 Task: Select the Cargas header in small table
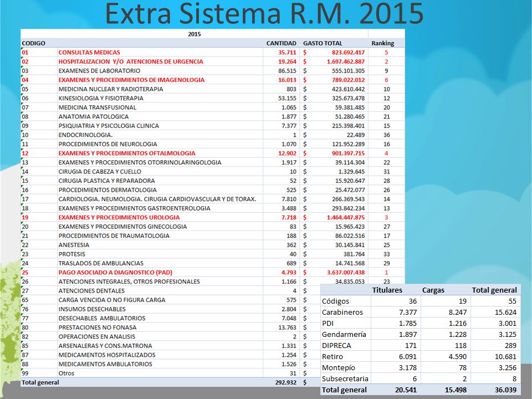tap(433, 290)
